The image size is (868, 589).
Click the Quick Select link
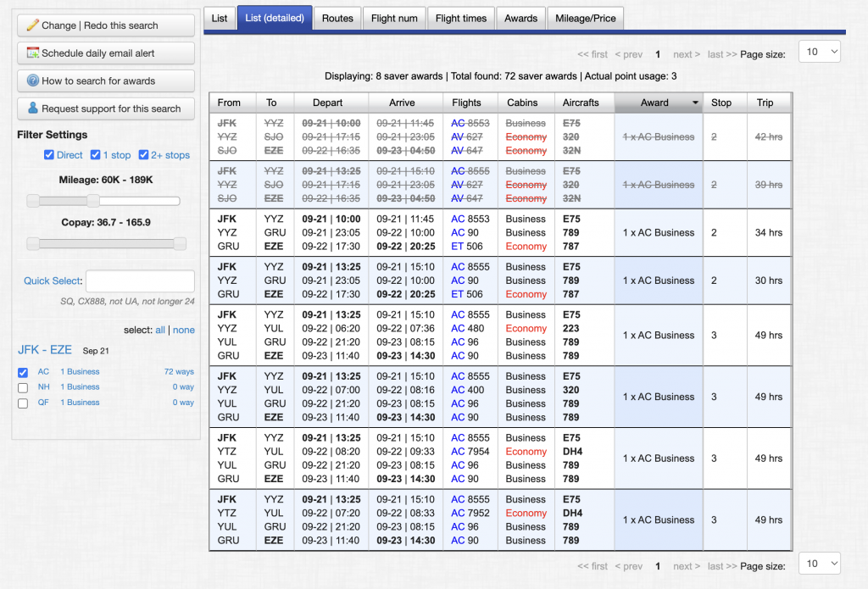pos(52,281)
